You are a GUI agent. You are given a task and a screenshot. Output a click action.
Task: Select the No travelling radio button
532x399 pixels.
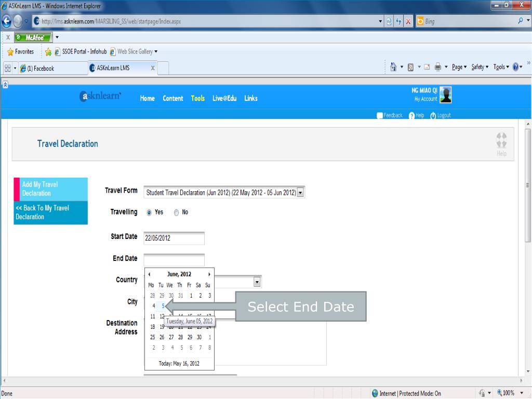tap(176, 212)
